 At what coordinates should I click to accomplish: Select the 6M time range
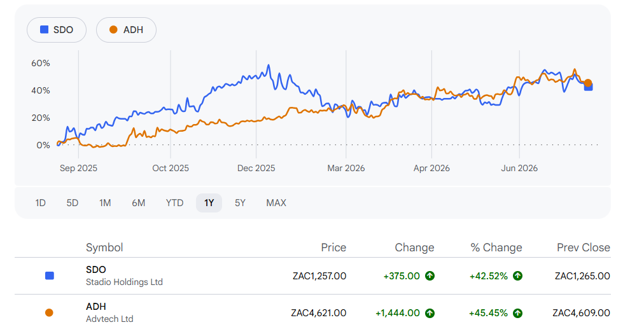pyautogui.click(x=139, y=203)
